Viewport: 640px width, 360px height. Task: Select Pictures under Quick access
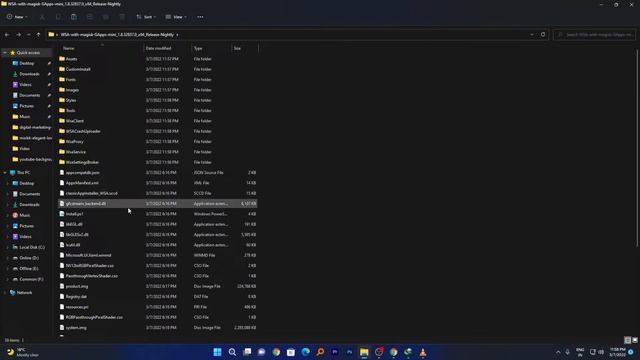[x=26, y=106]
